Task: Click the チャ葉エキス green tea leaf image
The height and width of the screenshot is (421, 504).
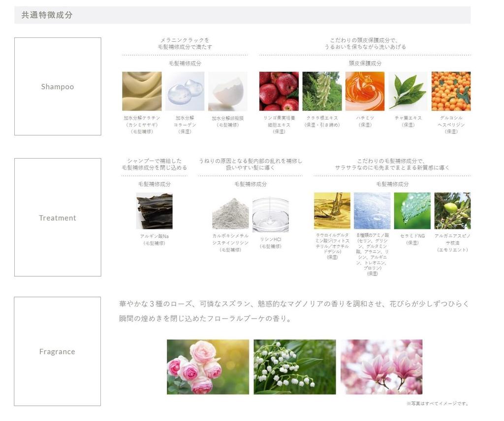Action: tap(408, 91)
